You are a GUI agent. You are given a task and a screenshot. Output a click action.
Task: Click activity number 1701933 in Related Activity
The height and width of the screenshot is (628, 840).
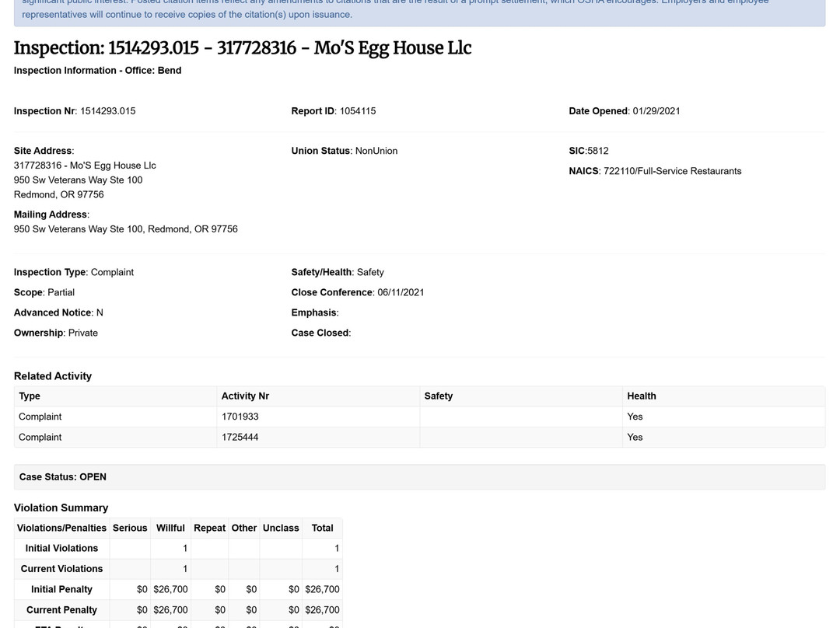[x=240, y=417]
